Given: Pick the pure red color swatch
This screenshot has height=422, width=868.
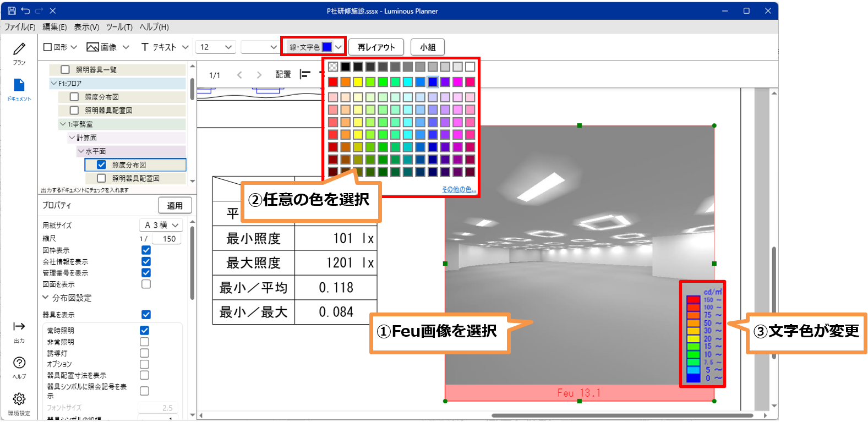Looking at the screenshot, I should 333,82.
